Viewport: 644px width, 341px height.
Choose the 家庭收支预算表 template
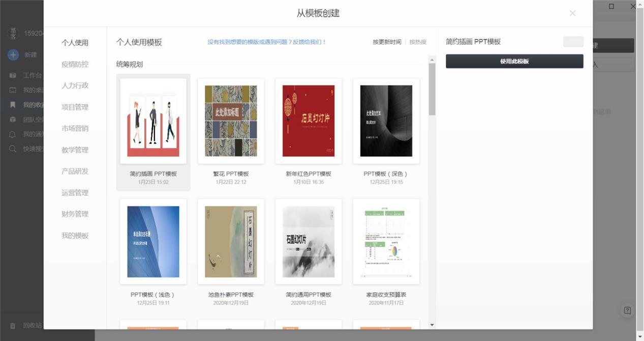point(386,242)
